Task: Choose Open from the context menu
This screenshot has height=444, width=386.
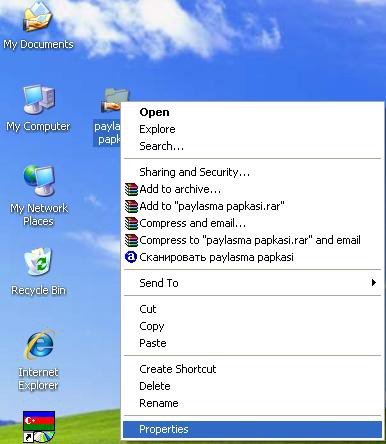Action: click(252, 112)
